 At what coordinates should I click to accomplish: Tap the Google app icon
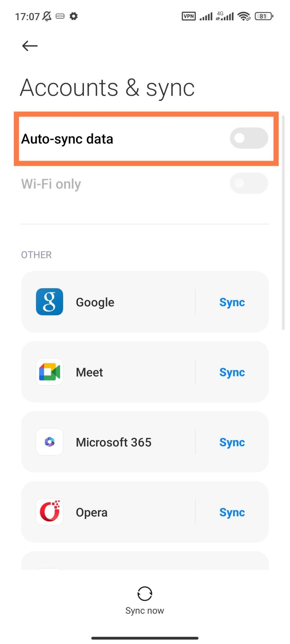click(50, 302)
